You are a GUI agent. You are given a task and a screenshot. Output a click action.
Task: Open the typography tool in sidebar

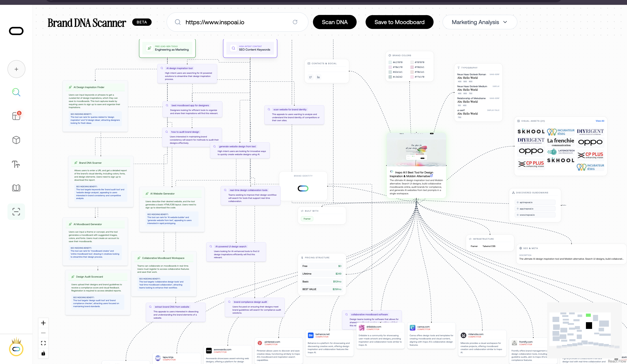(x=16, y=164)
